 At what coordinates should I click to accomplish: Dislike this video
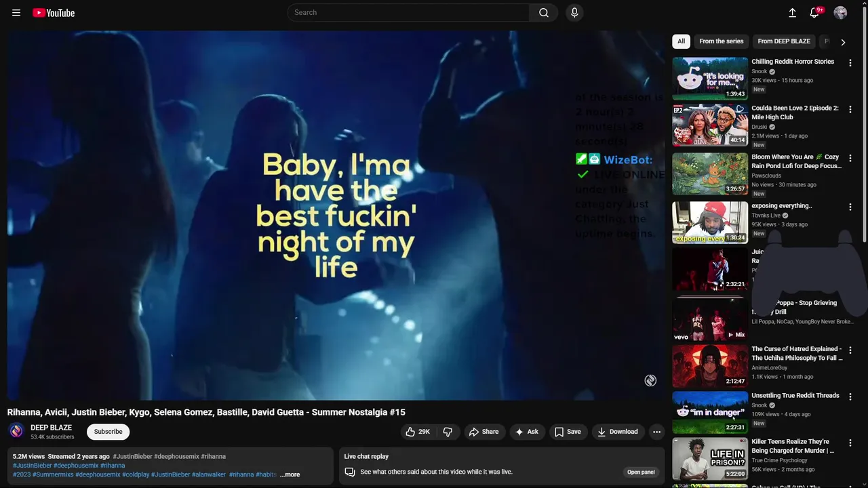click(x=448, y=432)
